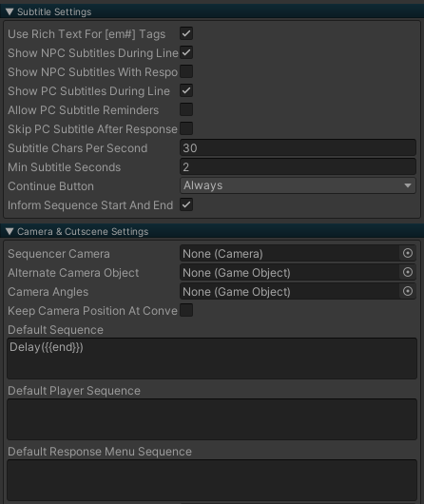424x504 pixels.
Task: Click the Subtitle Chars Per Second field
Action: (298, 147)
